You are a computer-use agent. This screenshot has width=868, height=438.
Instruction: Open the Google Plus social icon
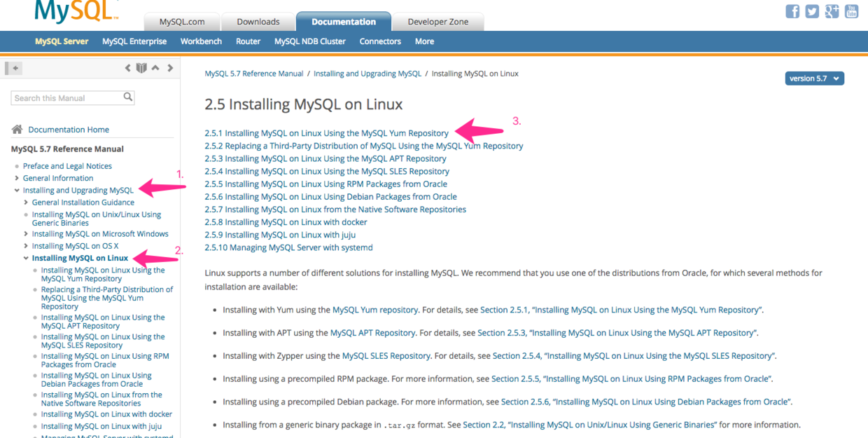832,11
